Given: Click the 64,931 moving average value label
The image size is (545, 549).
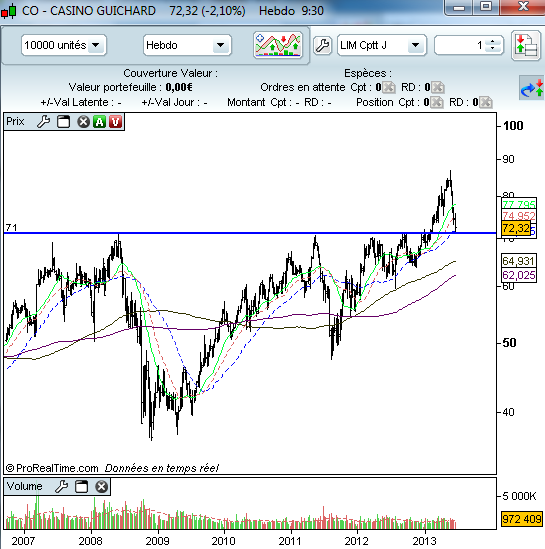Looking at the screenshot, I should tap(519, 261).
